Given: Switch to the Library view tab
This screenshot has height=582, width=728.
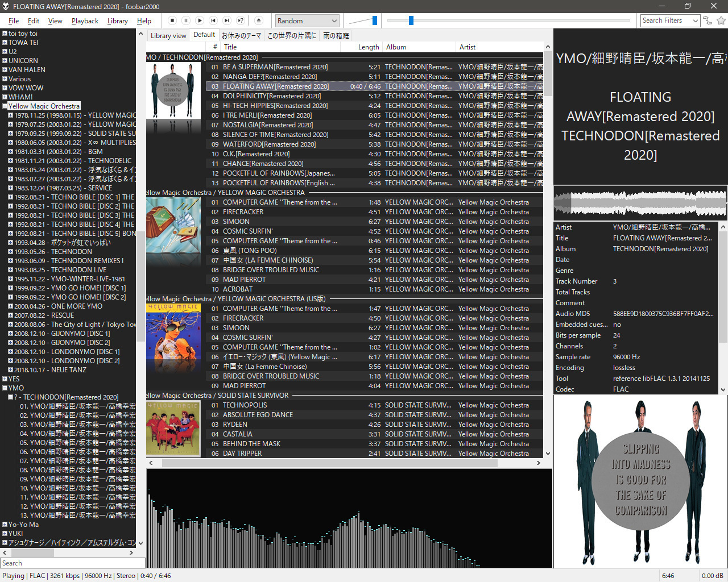Looking at the screenshot, I should (x=168, y=35).
